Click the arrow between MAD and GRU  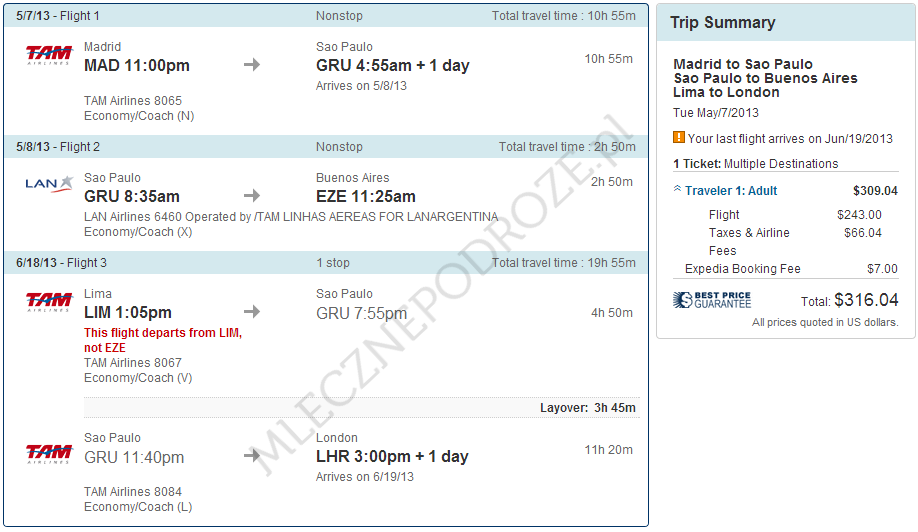coord(252,65)
